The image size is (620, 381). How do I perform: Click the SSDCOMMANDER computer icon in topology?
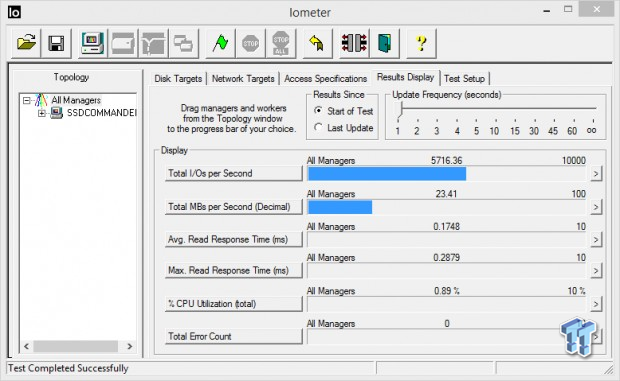coord(57,113)
